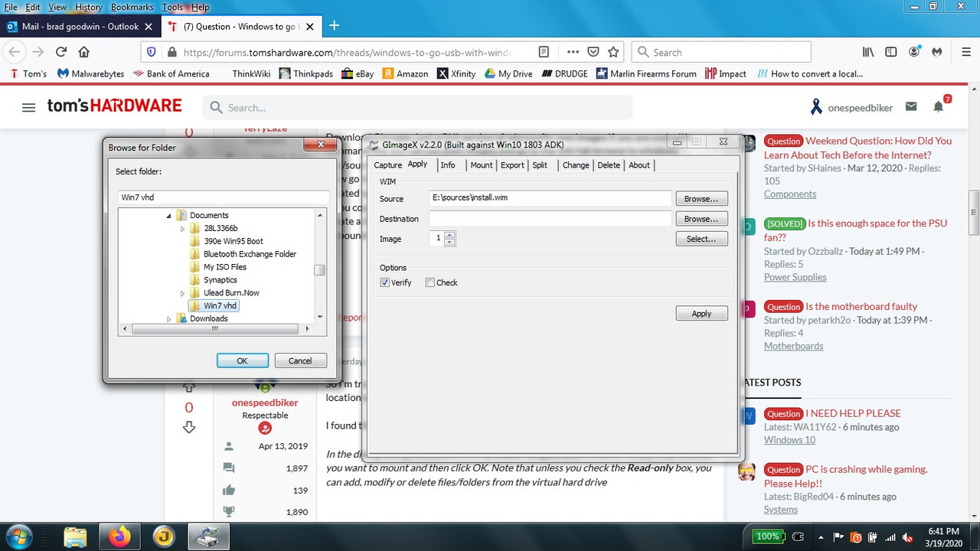The width and height of the screenshot is (980, 551).
Task: Click the Destination path input field
Action: coord(550,219)
